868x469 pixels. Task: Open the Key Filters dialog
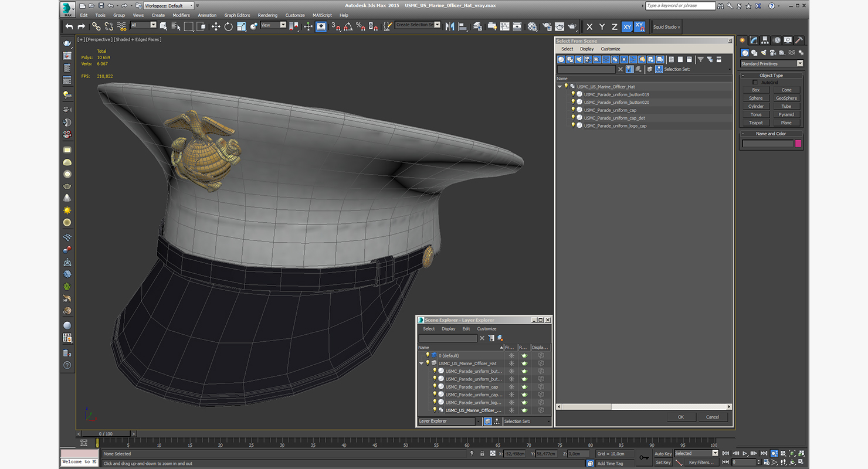(701, 462)
